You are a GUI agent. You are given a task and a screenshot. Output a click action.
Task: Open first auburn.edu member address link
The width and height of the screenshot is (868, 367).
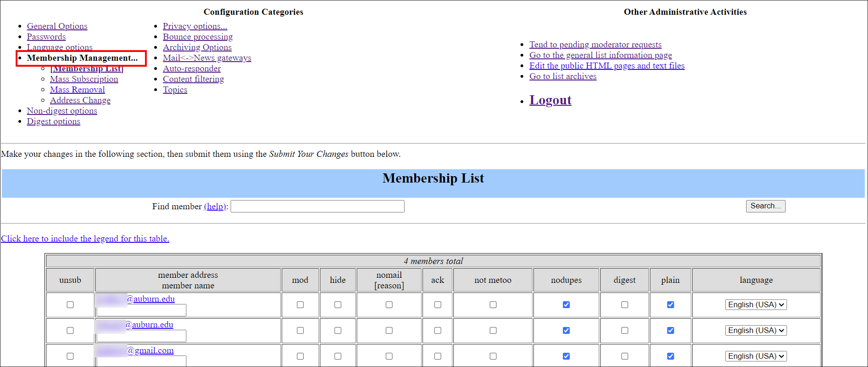pyautogui.click(x=150, y=299)
